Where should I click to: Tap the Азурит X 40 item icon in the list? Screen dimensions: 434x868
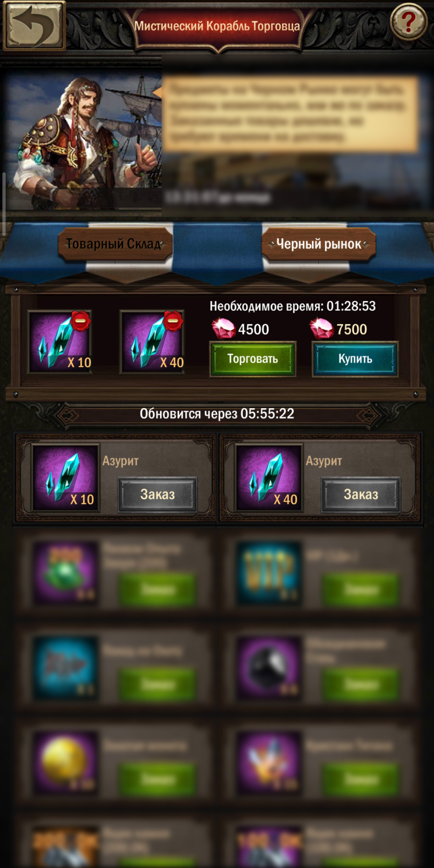click(x=269, y=477)
